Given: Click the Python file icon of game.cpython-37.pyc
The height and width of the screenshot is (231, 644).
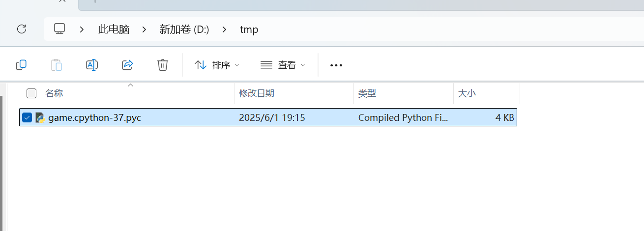Looking at the screenshot, I should click(40, 117).
